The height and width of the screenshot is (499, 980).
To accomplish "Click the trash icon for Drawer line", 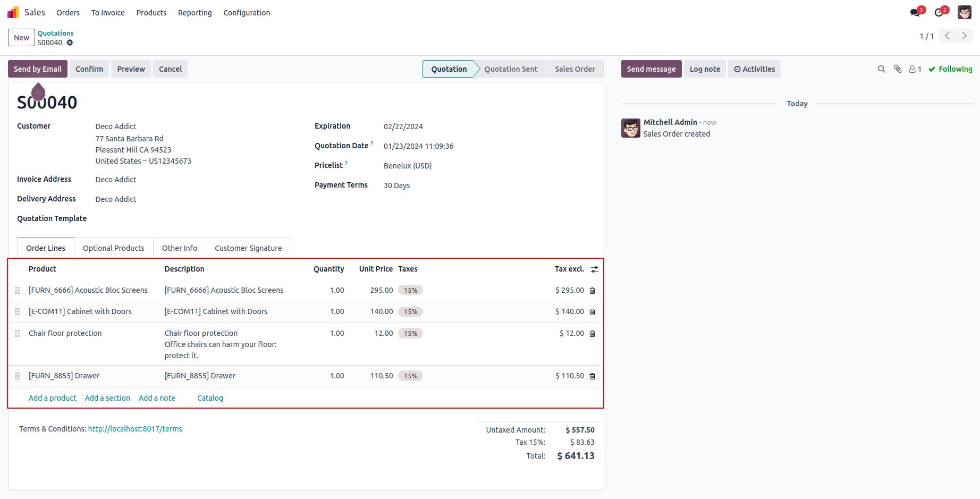I will (592, 376).
